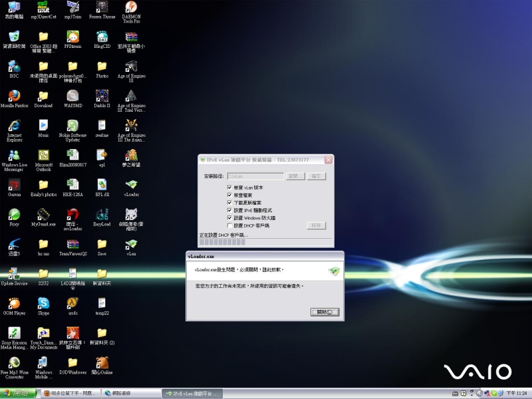Toggle the 下載更新檔案 checkbox
The image size is (532, 399).
click(x=230, y=203)
